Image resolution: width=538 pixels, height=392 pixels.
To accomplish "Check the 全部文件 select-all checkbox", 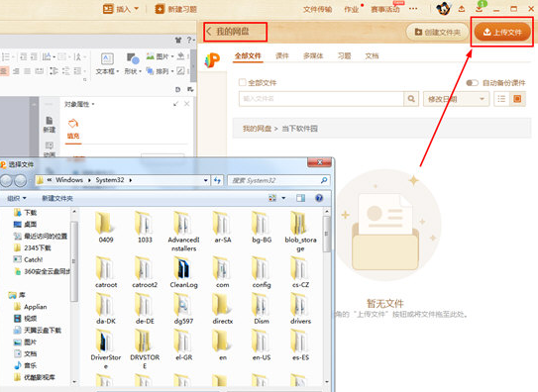I will tap(242, 82).
